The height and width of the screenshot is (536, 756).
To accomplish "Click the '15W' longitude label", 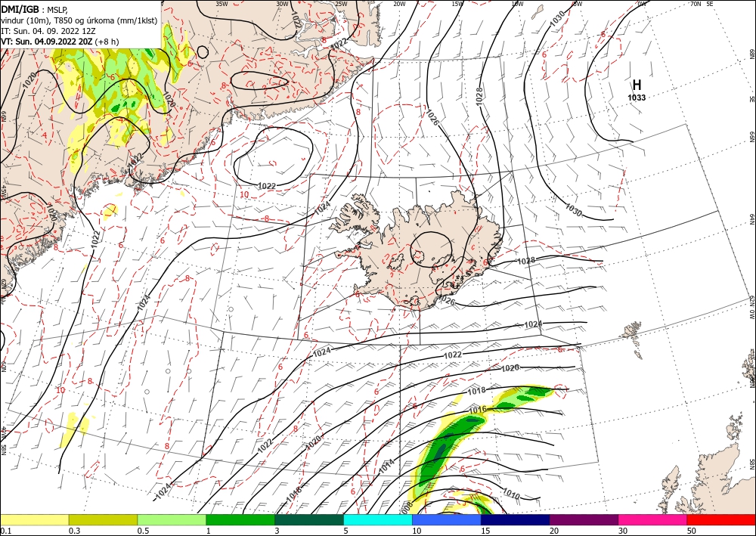I will [457, 4].
